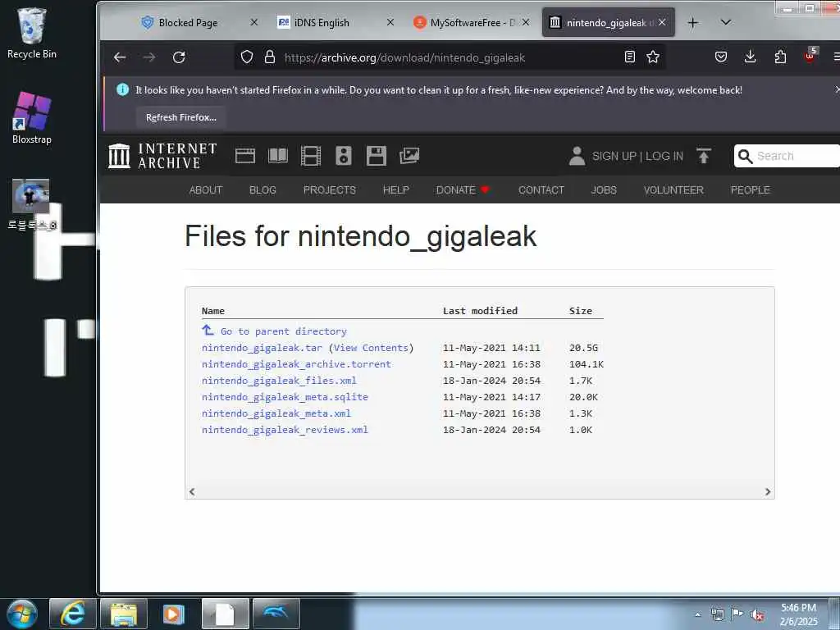The height and width of the screenshot is (630, 840).
Task: Click the shield tracking protection icon
Action: (x=246, y=57)
